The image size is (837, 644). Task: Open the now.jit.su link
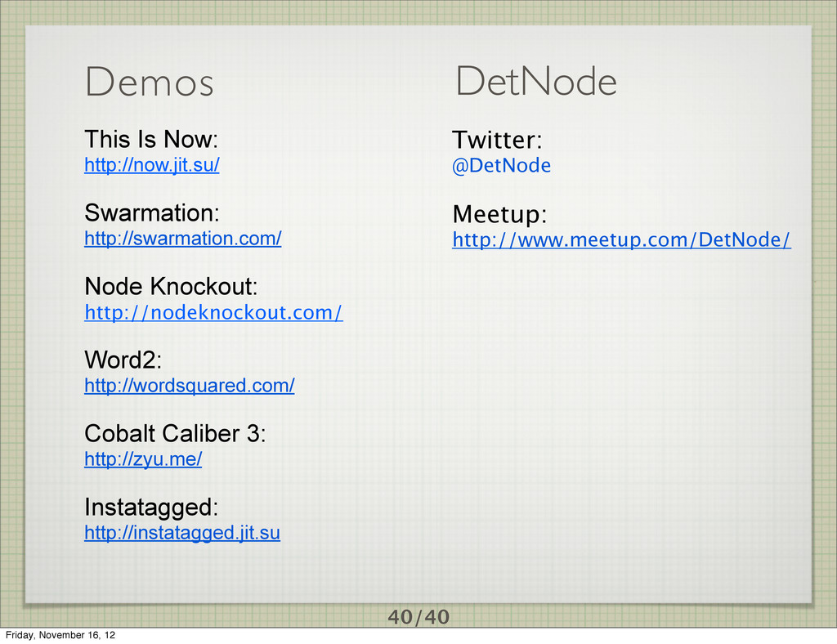point(151,165)
